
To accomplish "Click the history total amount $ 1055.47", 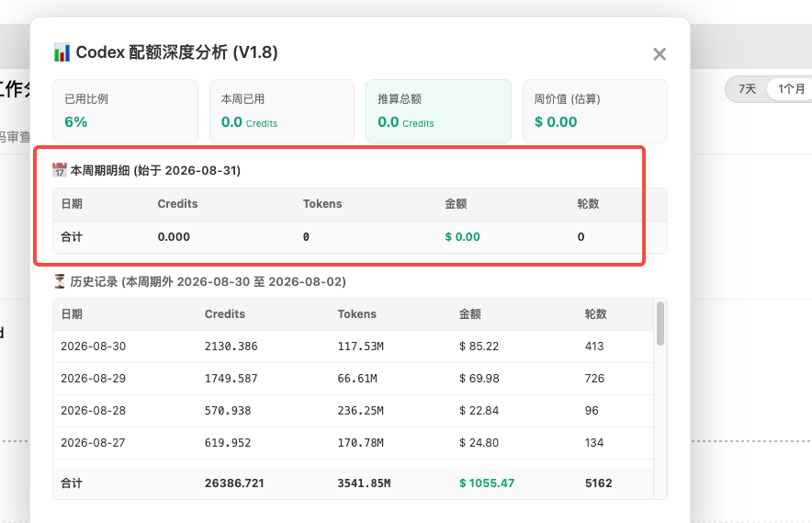I will [x=487, y=483].
